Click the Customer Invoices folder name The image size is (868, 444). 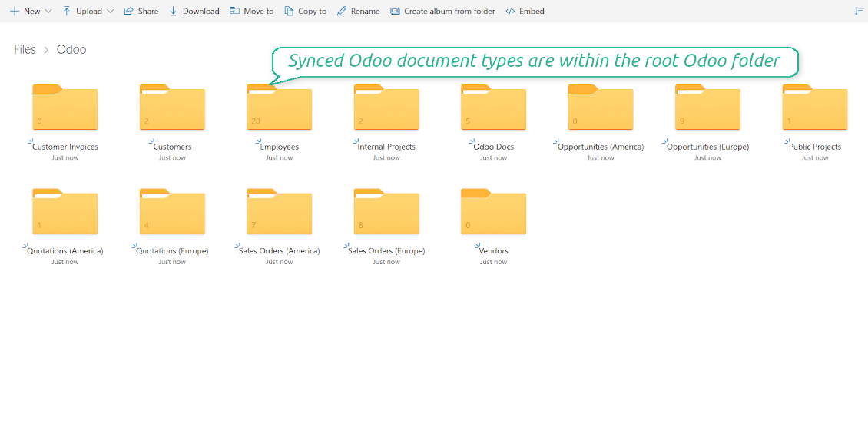(65, 147)
